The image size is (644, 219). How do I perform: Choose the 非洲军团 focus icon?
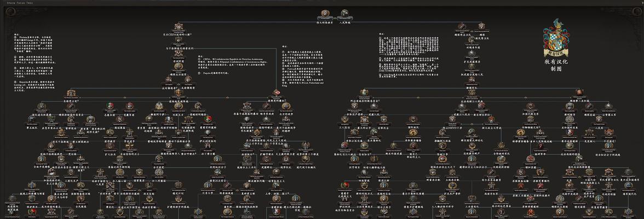coord(179,54)
